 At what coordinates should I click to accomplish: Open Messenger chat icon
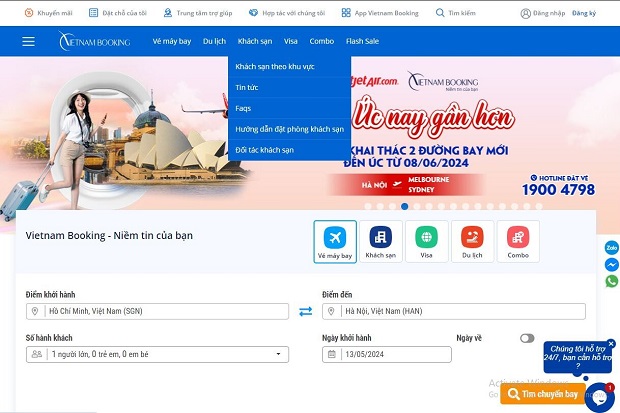tap(611, 264)
